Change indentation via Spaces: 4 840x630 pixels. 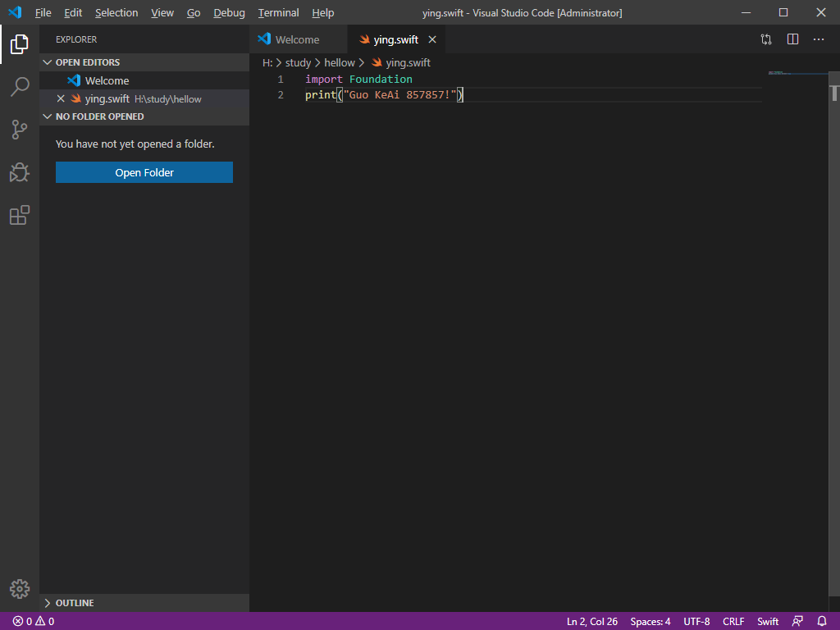point(651,622)
